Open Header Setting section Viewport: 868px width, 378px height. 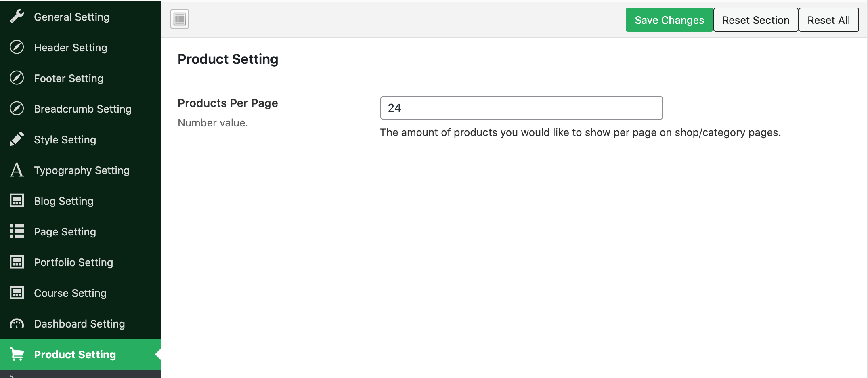click(80, 47)
